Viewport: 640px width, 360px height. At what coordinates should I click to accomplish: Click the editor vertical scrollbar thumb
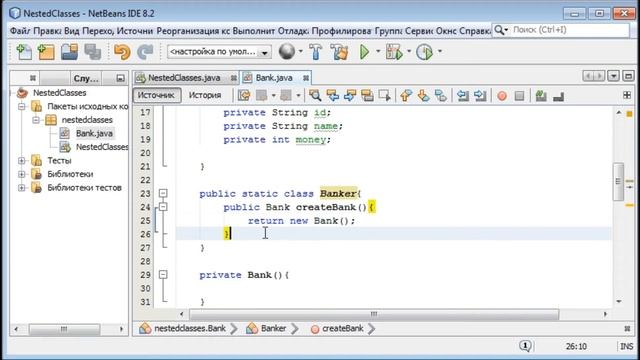point(618,181)
